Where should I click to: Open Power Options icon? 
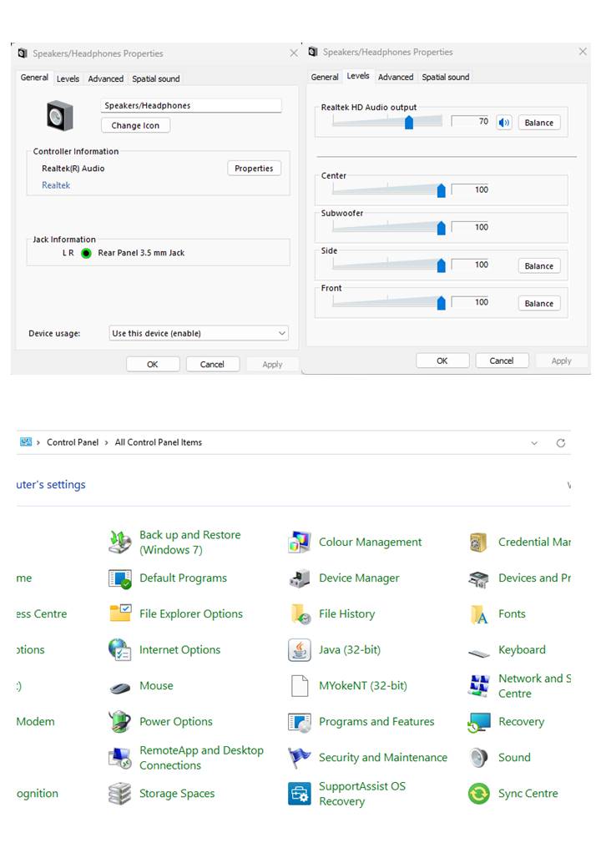pos(120,722)
